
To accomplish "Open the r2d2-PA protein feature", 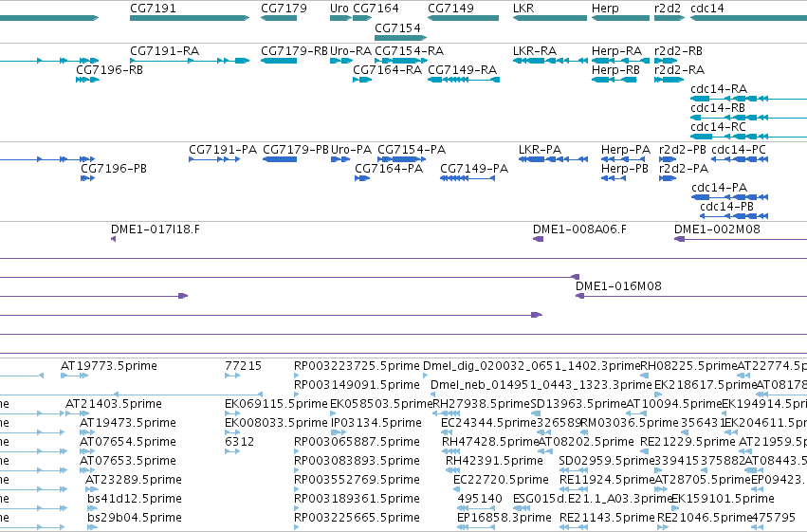I will (x=668, y=178).
